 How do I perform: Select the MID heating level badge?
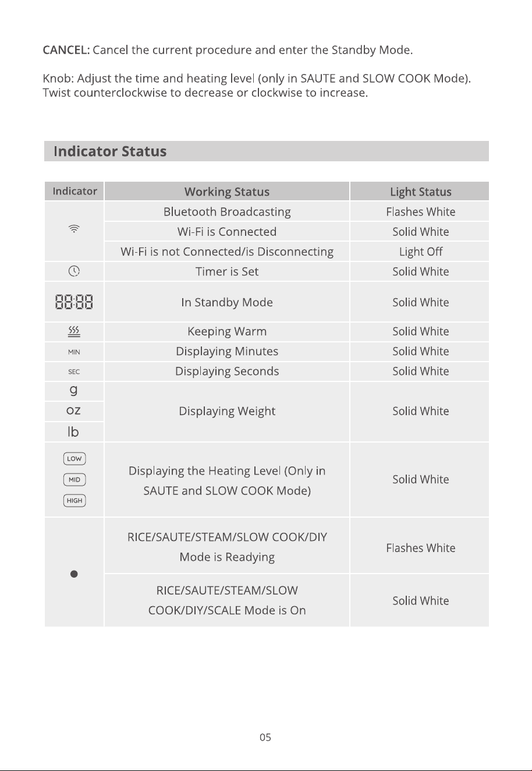click(75, 480)
